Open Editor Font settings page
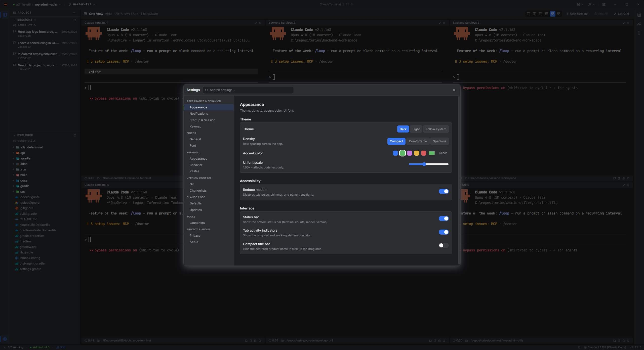 click(x=209, y=146)
